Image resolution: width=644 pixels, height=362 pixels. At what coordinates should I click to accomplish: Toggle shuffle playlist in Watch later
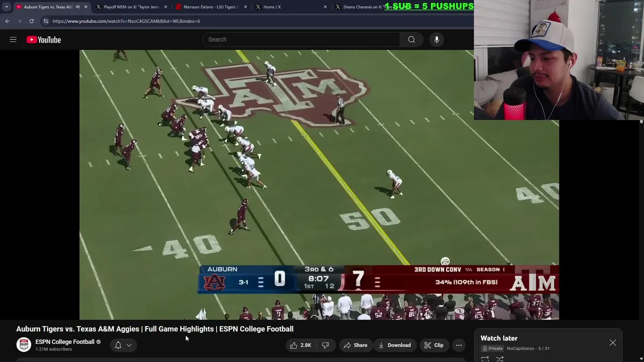(500, 359)
